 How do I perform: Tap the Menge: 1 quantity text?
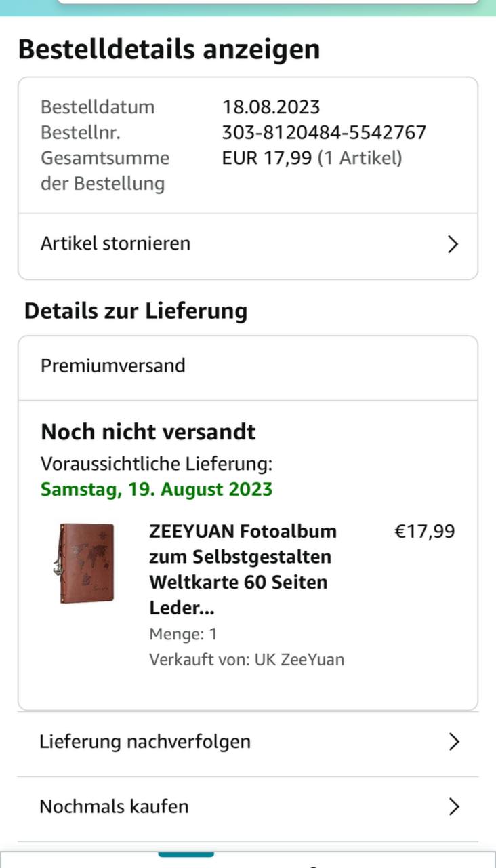(x=183, y=635)
